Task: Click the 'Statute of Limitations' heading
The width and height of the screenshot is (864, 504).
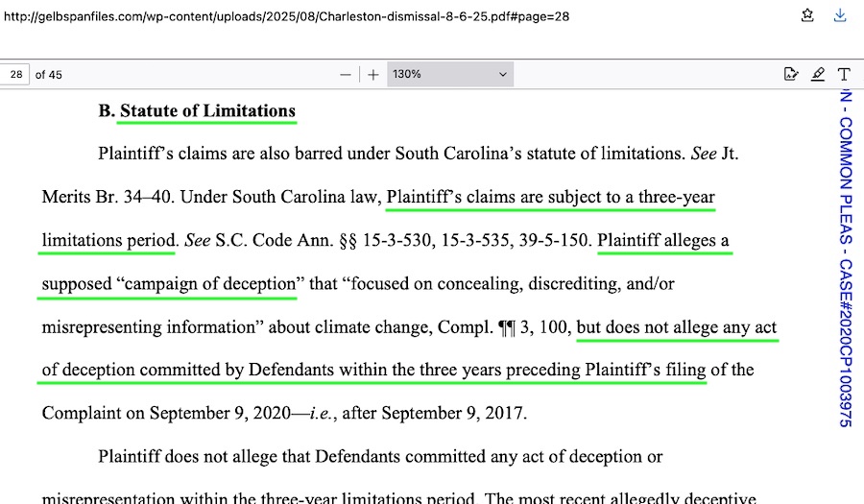Action: point(207,110)
